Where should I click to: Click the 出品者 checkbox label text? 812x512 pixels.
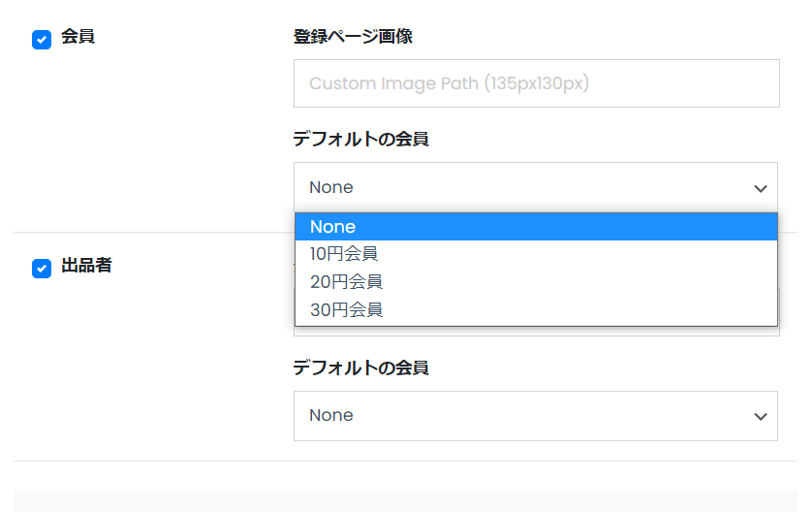pyautogui.click(x=86, y=266)
